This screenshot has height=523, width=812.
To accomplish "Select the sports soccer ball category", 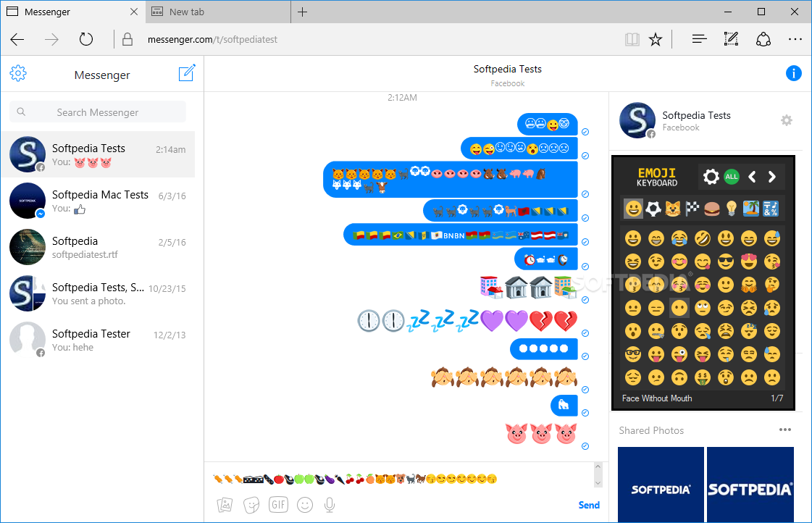I will click(x=653, y=209).
